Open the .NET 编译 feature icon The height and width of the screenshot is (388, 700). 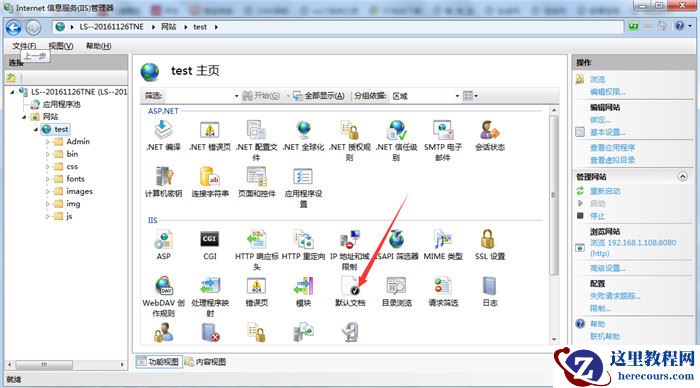point(163,131)
